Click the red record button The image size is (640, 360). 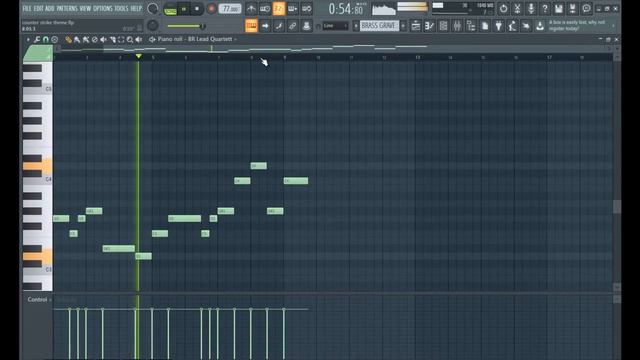(211, 9)
